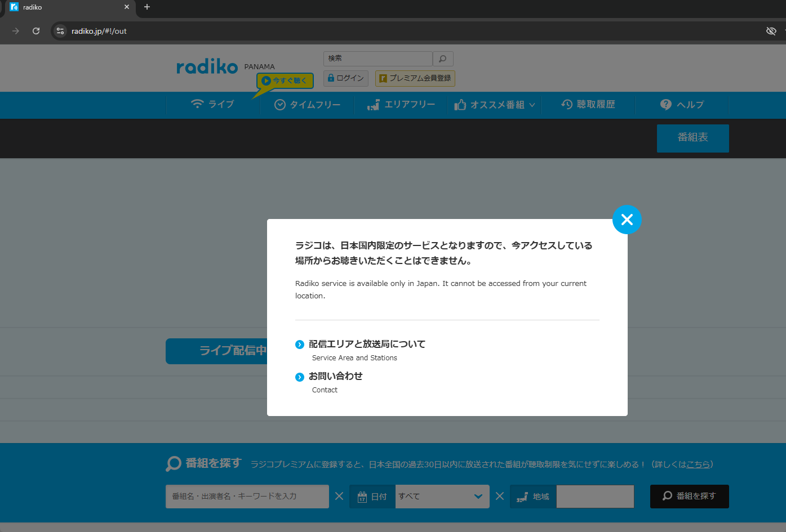This screenshot has width=786, height=532.
Task: Click the 地域 region map icon
Action: click(522, 497)
